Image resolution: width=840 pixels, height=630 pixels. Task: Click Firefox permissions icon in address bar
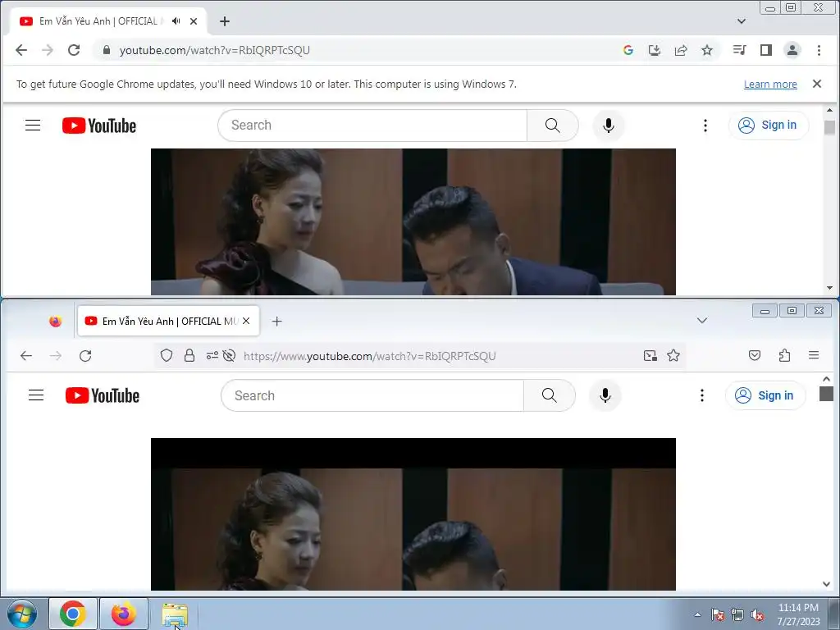pos(212,355)
